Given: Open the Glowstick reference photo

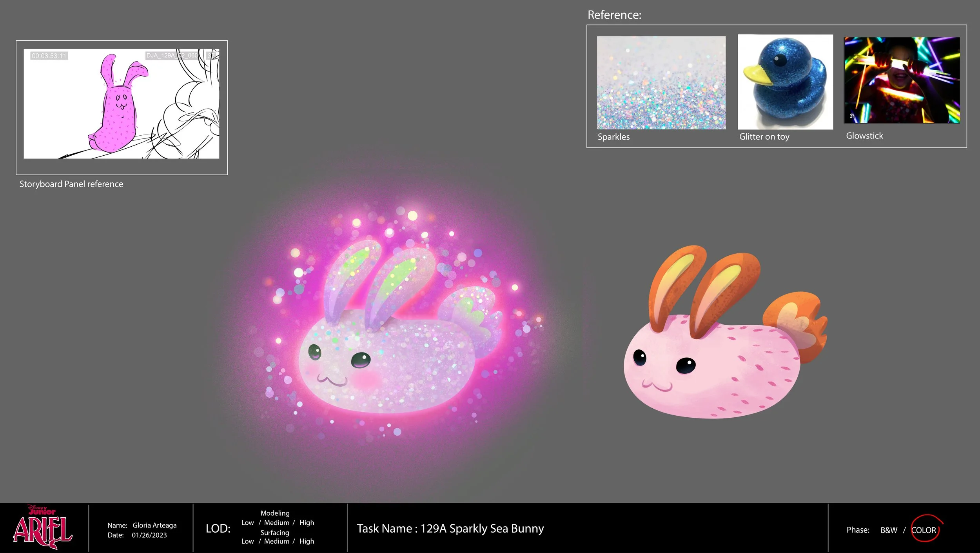Looking at the screenshot, I should [x=902, y=80].
